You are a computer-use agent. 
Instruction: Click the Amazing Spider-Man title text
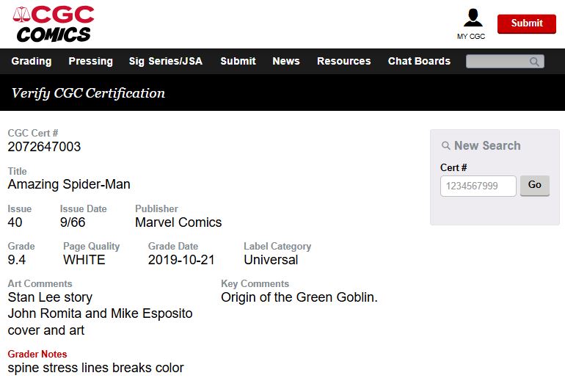[69, 184]
